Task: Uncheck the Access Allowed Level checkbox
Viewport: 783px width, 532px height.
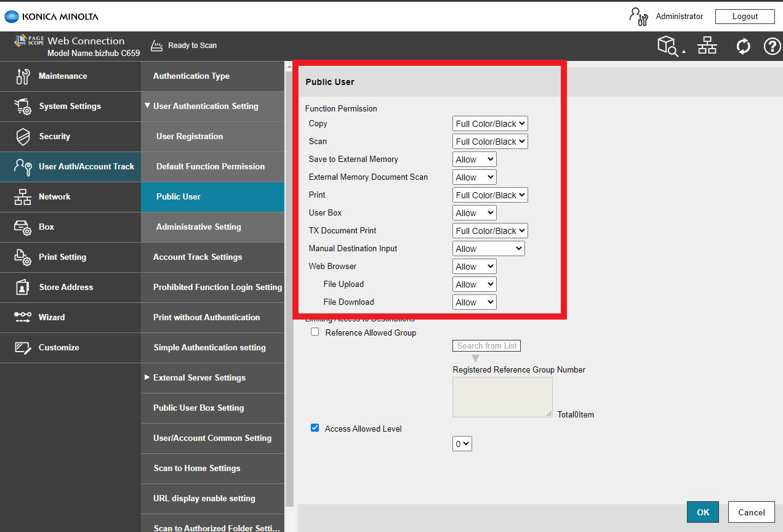Action: (x=315, y=428)
